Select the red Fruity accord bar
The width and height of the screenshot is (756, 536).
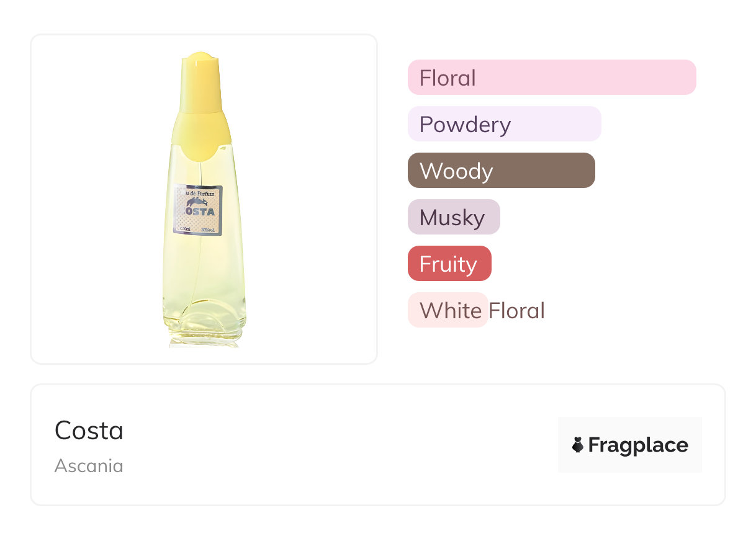click(449, 264)
